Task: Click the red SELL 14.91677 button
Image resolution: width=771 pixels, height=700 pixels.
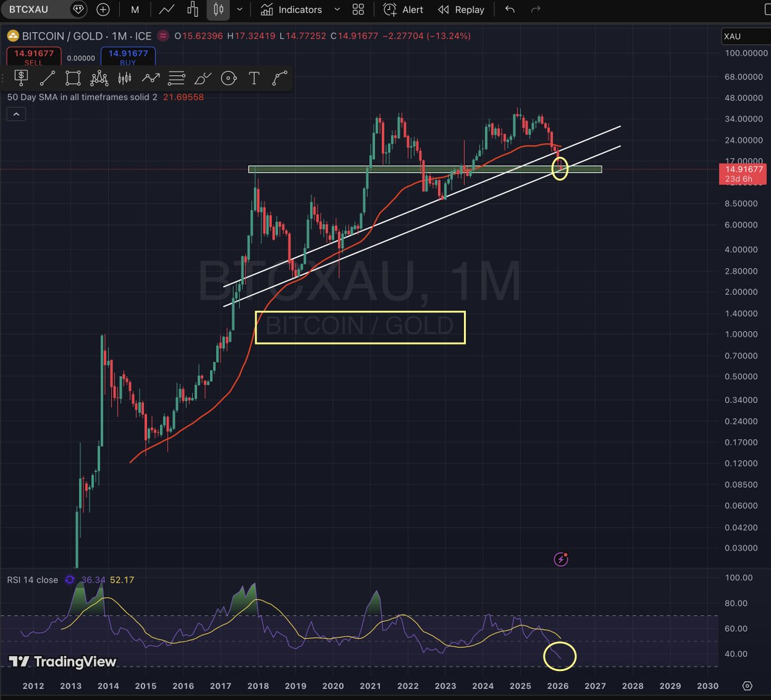Action: click(34, 57)
